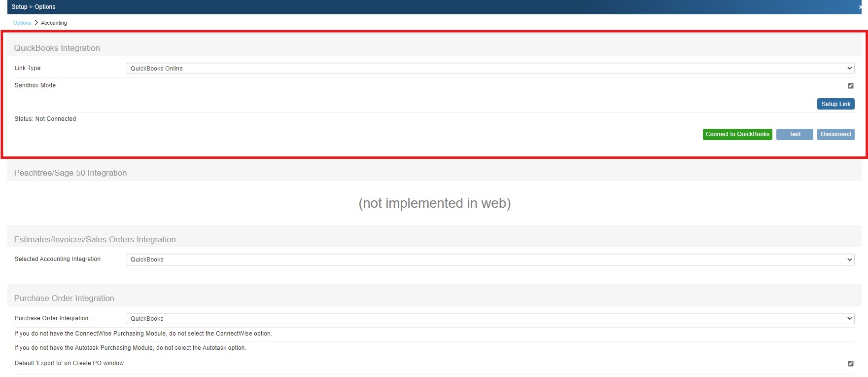Click the breadcrumb chevron arrow icon

[36, 23]
